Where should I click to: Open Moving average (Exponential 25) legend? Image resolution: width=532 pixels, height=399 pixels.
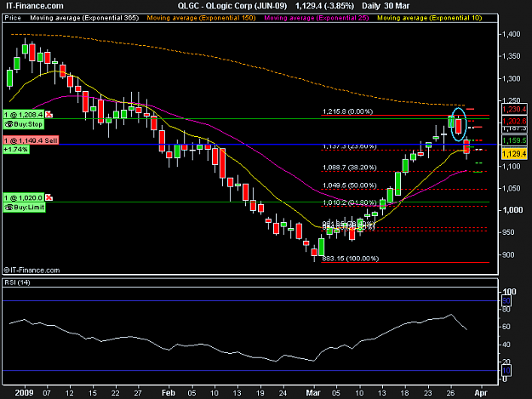coord(317,18)
